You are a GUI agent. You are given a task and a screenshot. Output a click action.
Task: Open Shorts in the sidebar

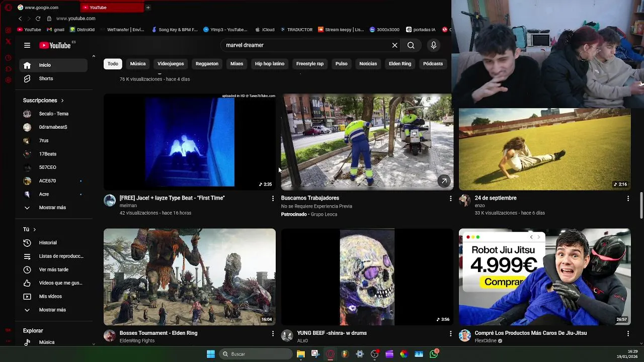tap(53, 78)
